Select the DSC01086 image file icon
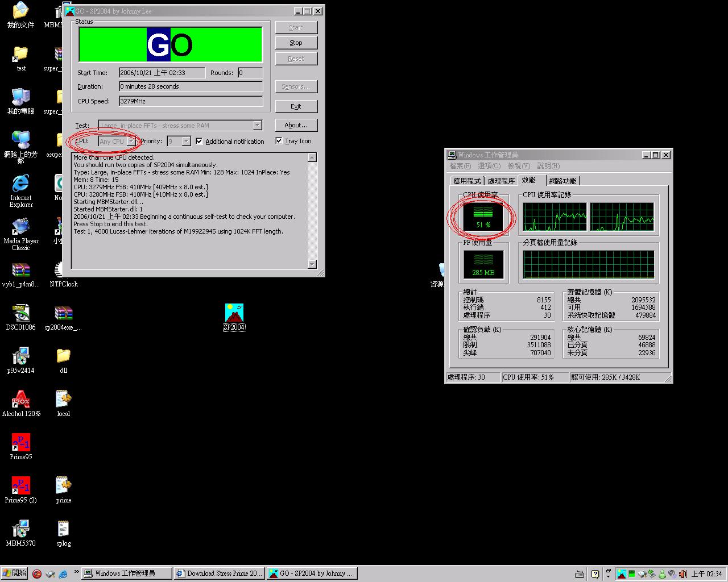The image size is (728, 582). click(20, 318)
